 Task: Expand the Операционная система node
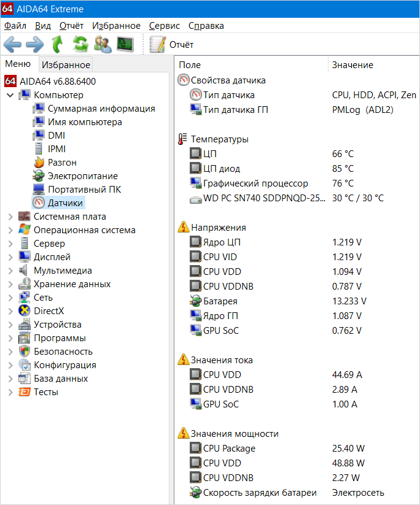(10, 230)
